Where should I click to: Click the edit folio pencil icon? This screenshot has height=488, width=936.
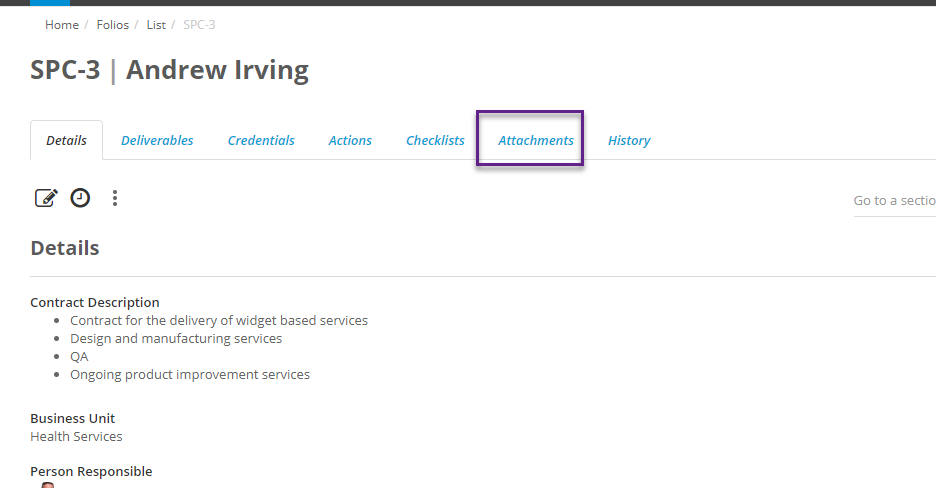pyautogui.click(x=46, y=198)
